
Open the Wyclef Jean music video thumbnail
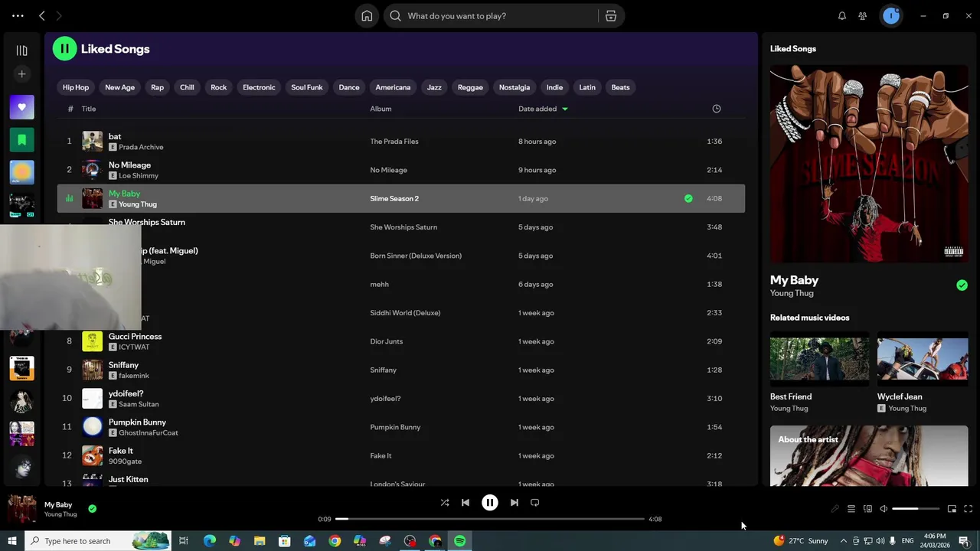[923, 359]
